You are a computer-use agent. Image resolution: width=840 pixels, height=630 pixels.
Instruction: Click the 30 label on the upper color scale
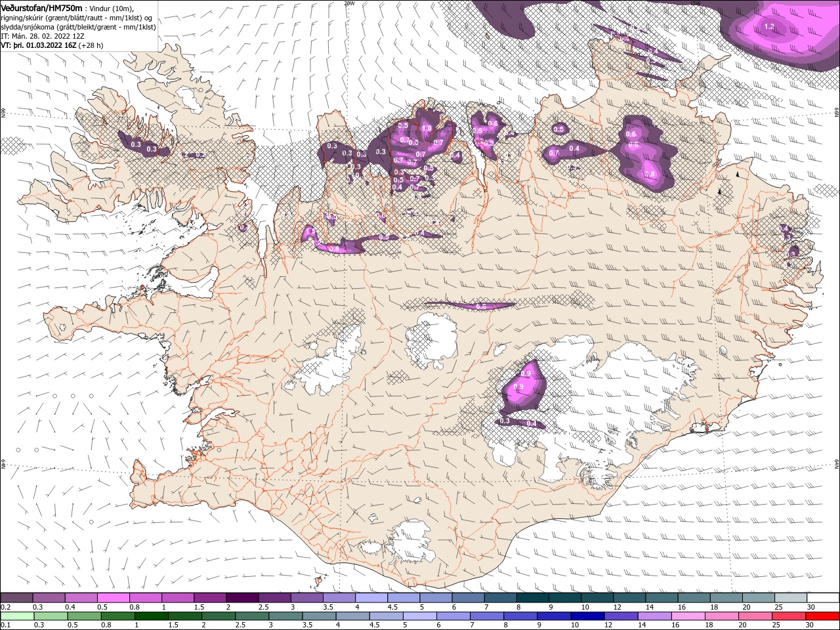(x=811, y=607)
